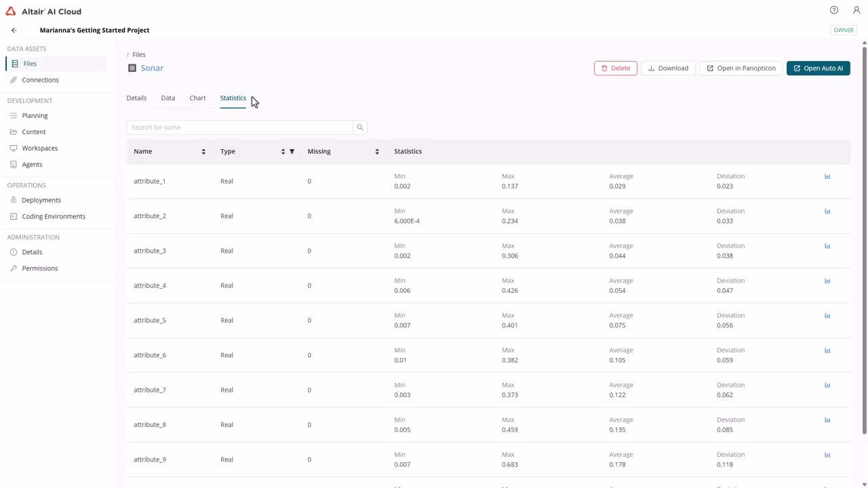This screenshot has width=868, height=488.
Task: Sort table by Type column arrows
Action: [283, 151]
